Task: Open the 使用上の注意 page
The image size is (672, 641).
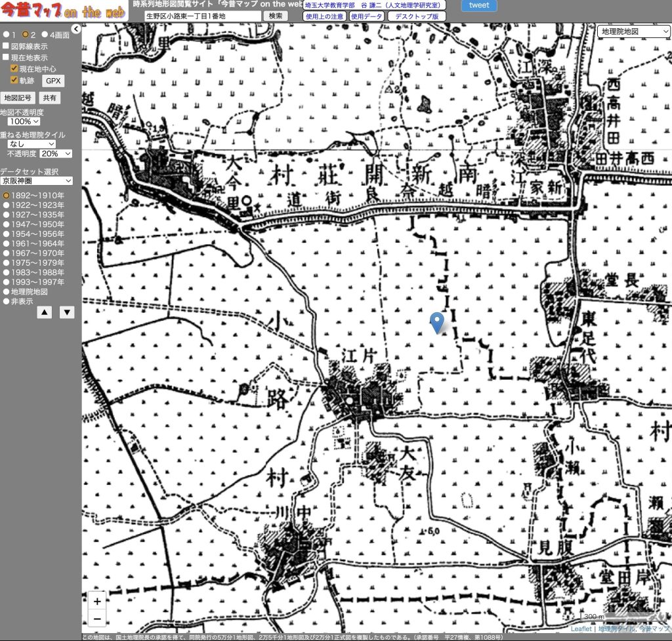Action: [x=324, y=16]
